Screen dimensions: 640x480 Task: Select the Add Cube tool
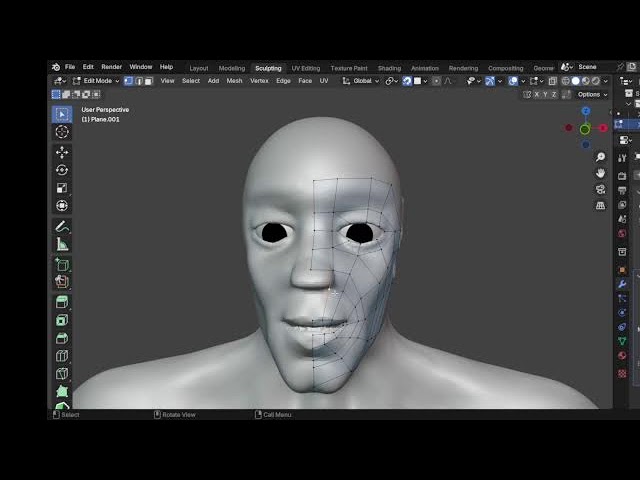pyautogui.click(x=62, y=264)
